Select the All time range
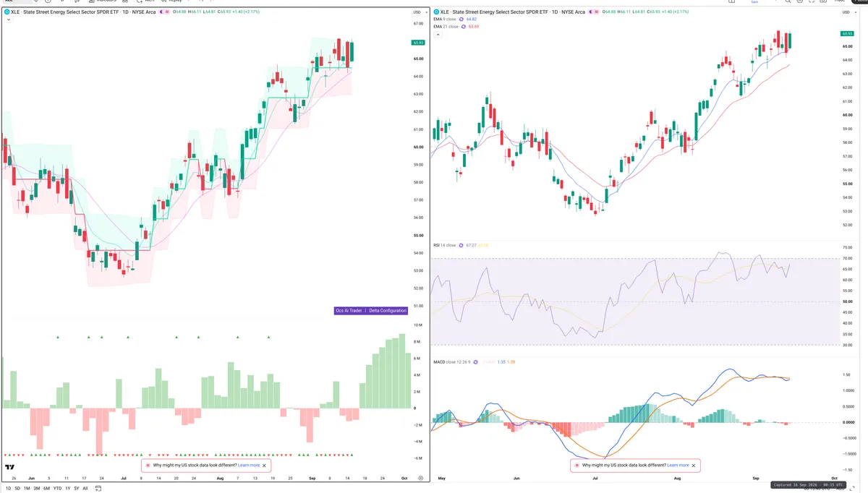 pyautogui.click(x=85, y=488)
